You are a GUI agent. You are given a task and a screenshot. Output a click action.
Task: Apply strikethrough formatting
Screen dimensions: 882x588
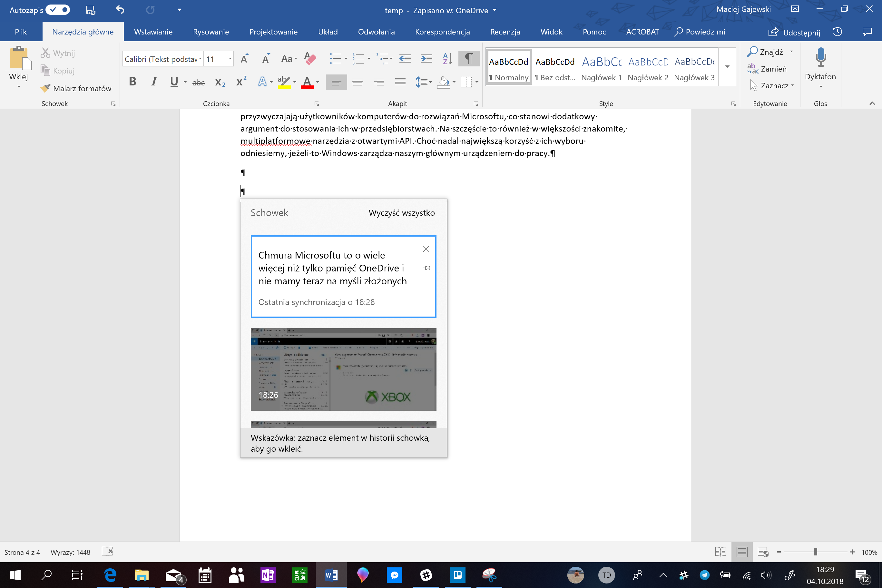pos(198,82)
